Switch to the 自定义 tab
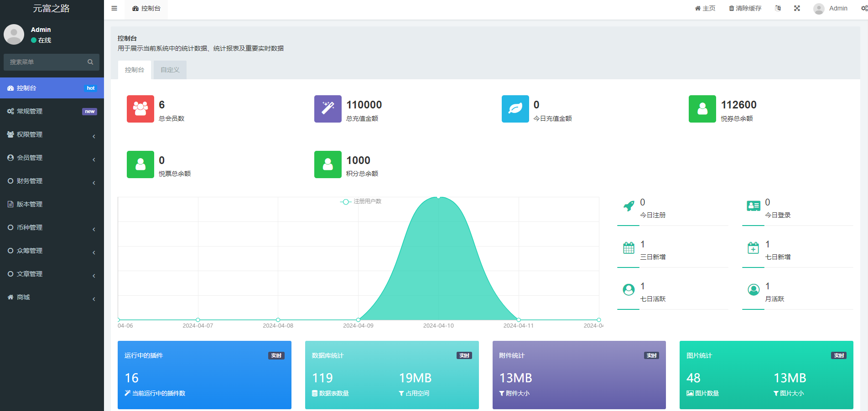The height and width of the screenshot is (411, 868). click(x=170, y=70)
